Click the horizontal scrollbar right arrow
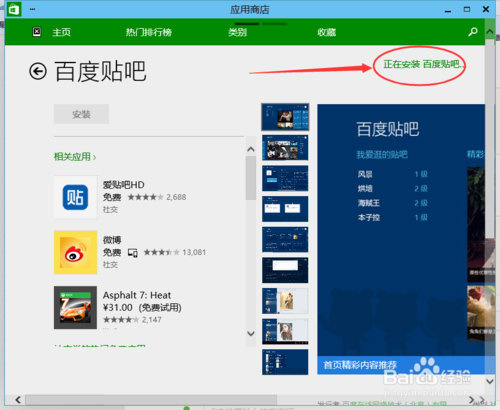This screenshot has width=500, height=410. pyautogui.click(x=471, y=399)
